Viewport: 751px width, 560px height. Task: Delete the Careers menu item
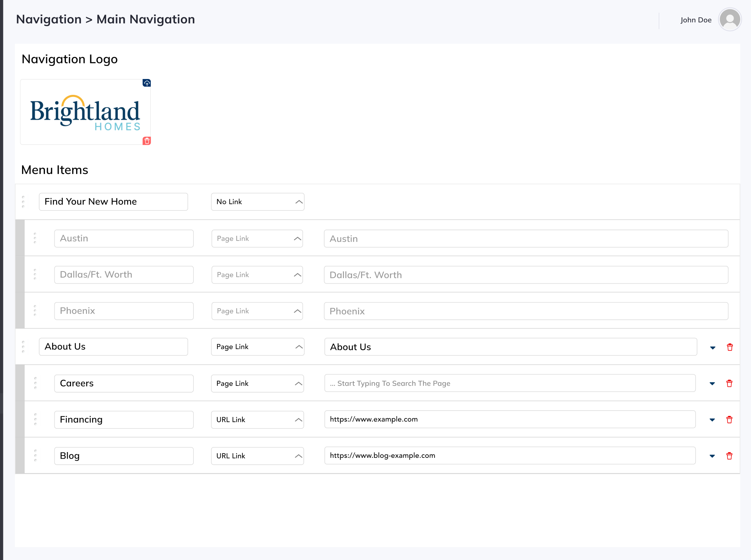[x=729, y=384]
